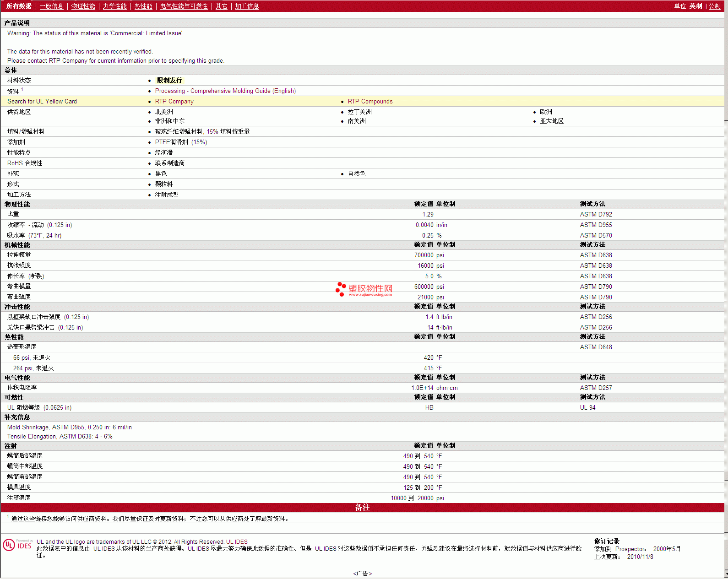Select 英制 units option
Viewport: 728px width, 579px height.
coord(695,6)
